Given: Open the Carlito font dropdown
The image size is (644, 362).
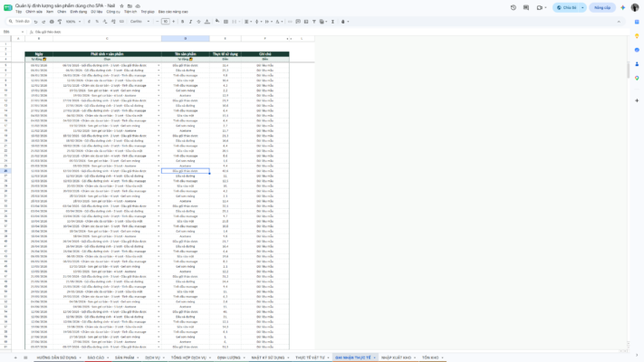Looking at the screenshot, I should point(139,22).
